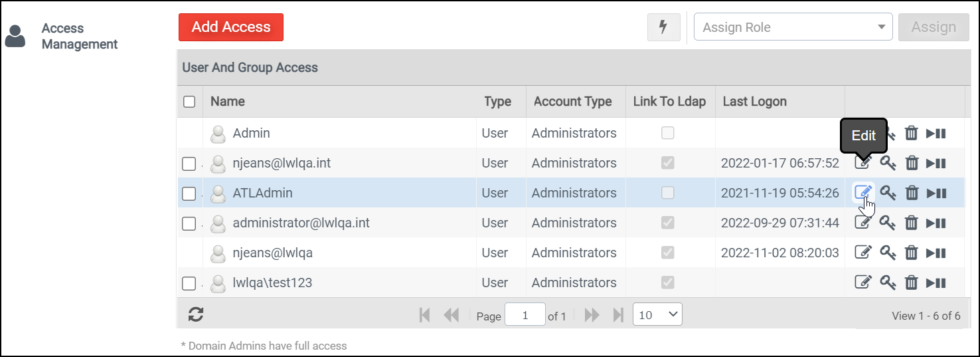The height and width of the screenshot is (357, 980).
Task: Click the Assign button
Action: tap(933, 27)
